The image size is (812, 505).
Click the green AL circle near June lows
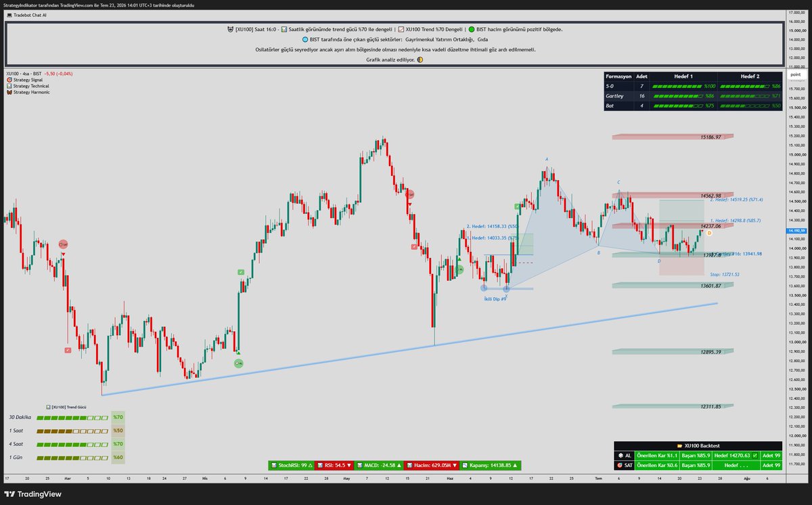[x=459, y=269]
